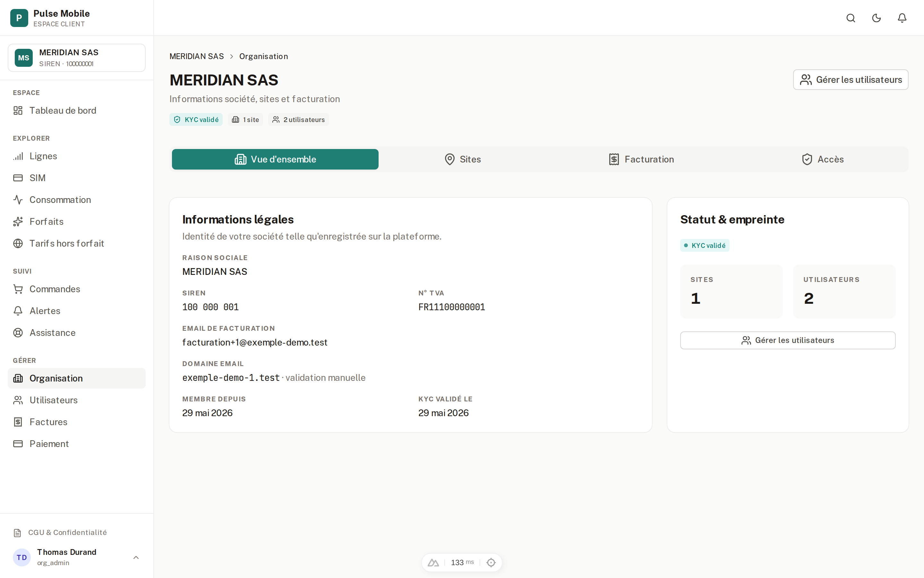The height and width of the screenshot is (578, 924).
Task: Click the Factures receipt icon
Action: (18, 422)
